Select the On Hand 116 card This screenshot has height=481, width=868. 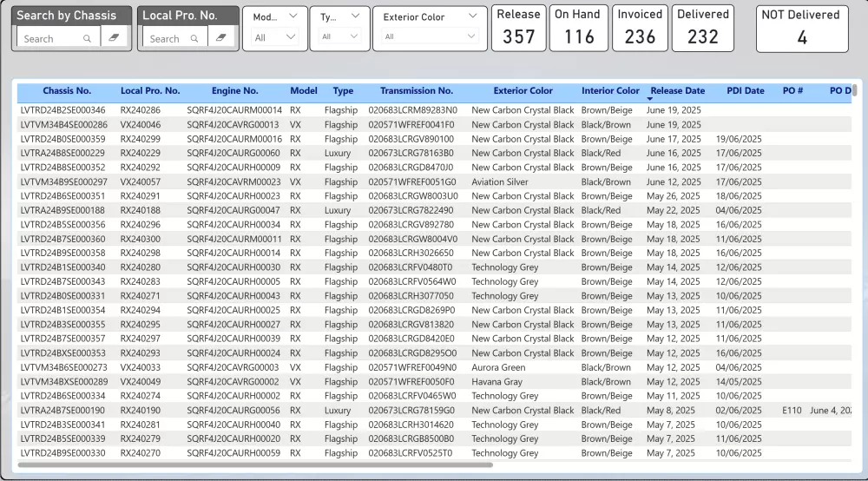[x=578, y=29]
